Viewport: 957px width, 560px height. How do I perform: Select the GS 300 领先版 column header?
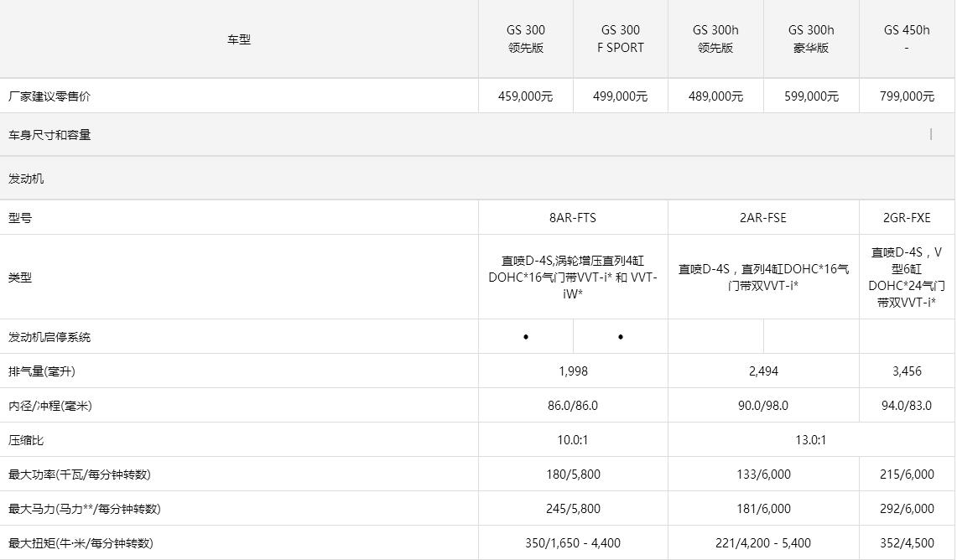(x=526, y=39)
